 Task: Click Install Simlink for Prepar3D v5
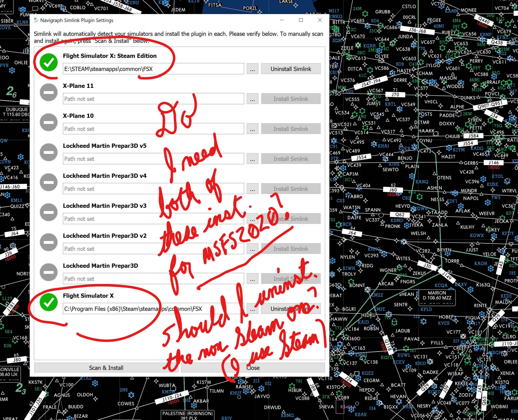[291, 159]
